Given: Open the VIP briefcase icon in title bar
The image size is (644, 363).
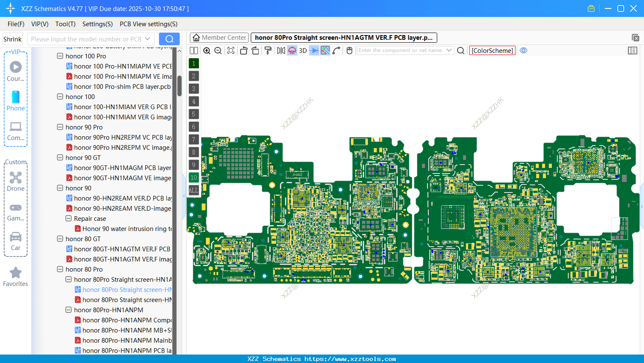Looking at the screenshot, I should click(591, 8).
